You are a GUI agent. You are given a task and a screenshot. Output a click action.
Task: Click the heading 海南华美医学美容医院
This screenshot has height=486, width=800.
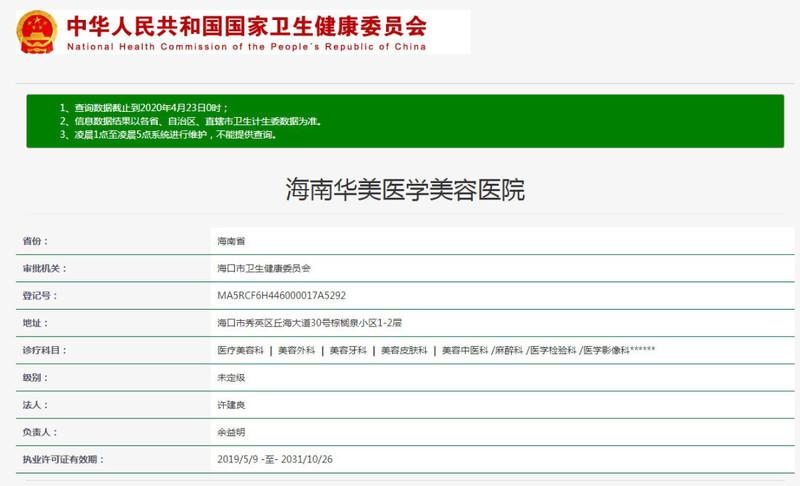click(405, 190)
